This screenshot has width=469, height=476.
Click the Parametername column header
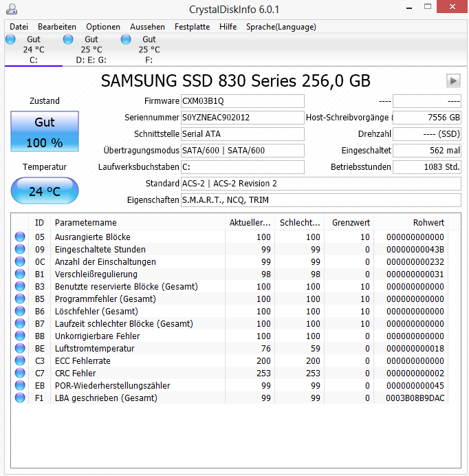138,222
